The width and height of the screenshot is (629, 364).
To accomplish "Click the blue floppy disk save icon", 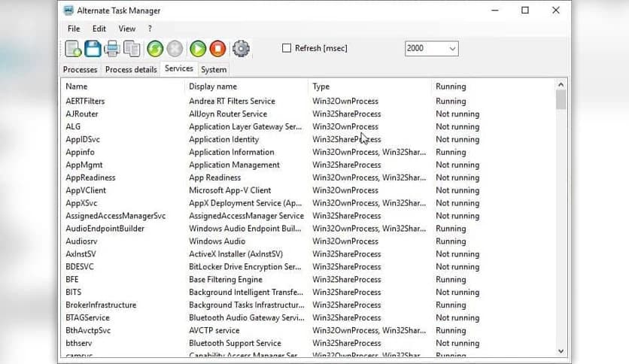I will [93, 48].
